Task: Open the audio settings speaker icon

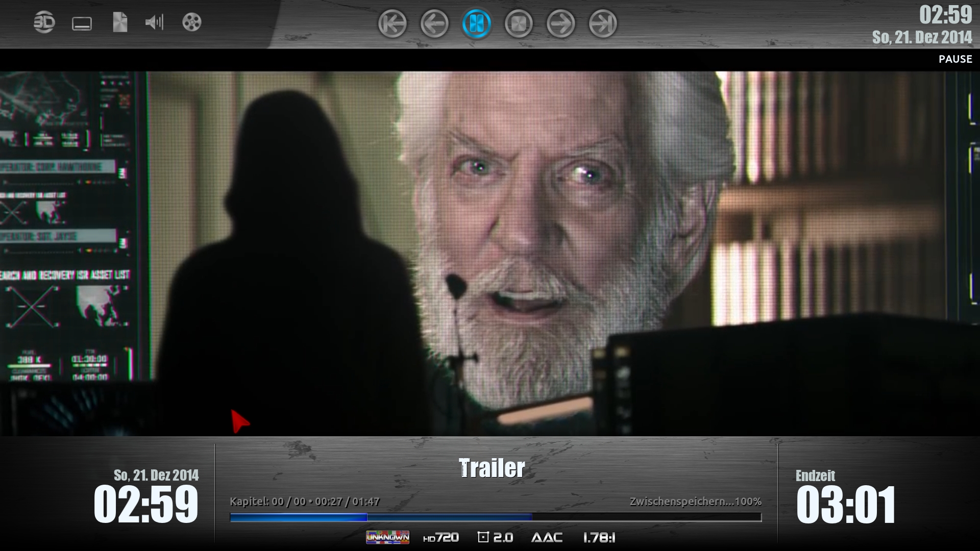Action: click(x=154, y=22)
